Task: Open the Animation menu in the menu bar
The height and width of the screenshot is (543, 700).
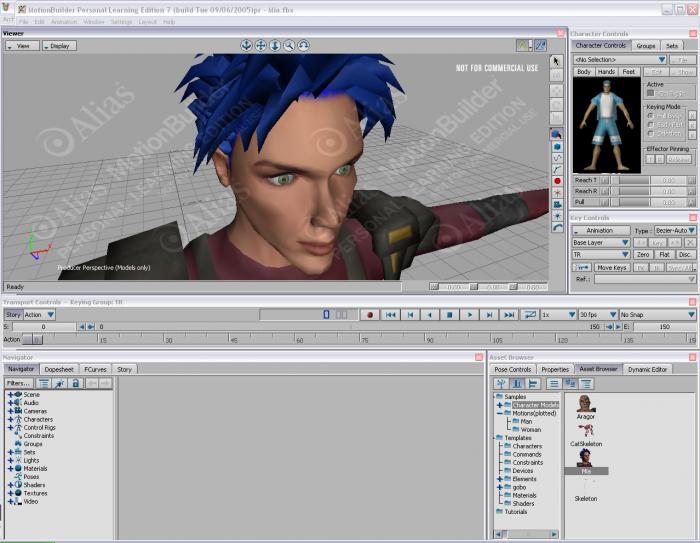Action: coord(63,21)
